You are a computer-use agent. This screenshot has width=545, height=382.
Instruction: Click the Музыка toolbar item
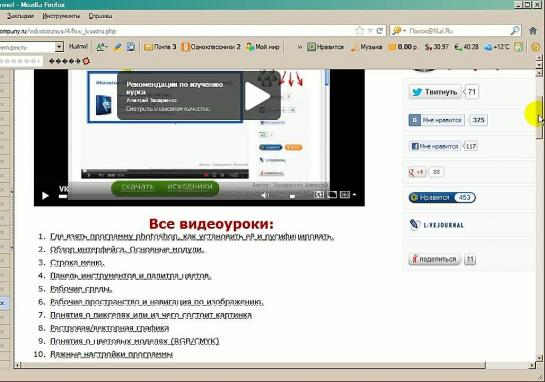pyautogui.click(x=366, y=47)
